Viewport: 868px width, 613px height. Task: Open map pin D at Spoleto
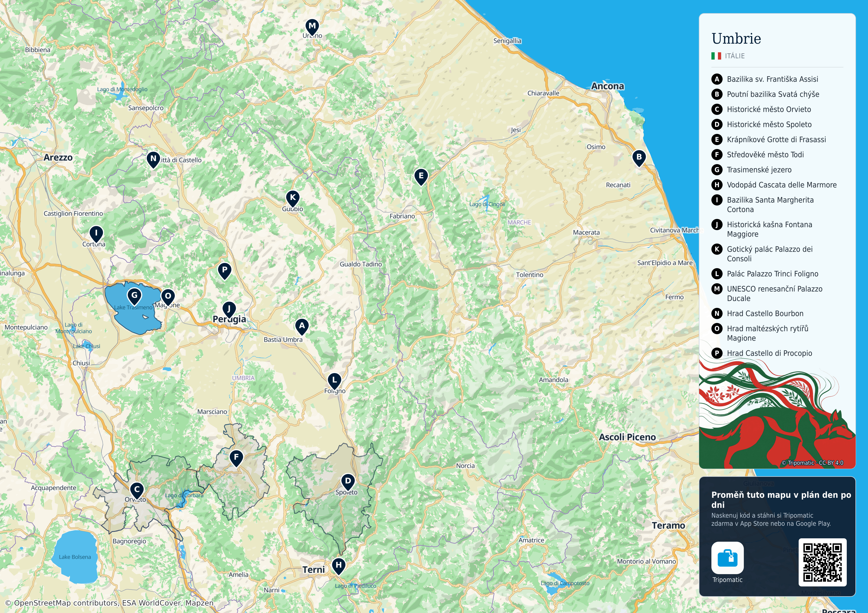348,482
